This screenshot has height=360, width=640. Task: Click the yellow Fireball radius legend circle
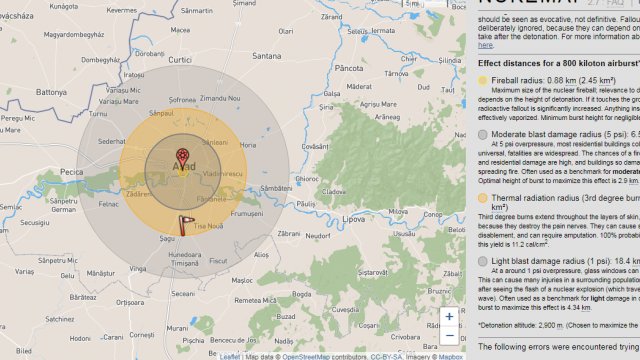[x=483, y=80]
